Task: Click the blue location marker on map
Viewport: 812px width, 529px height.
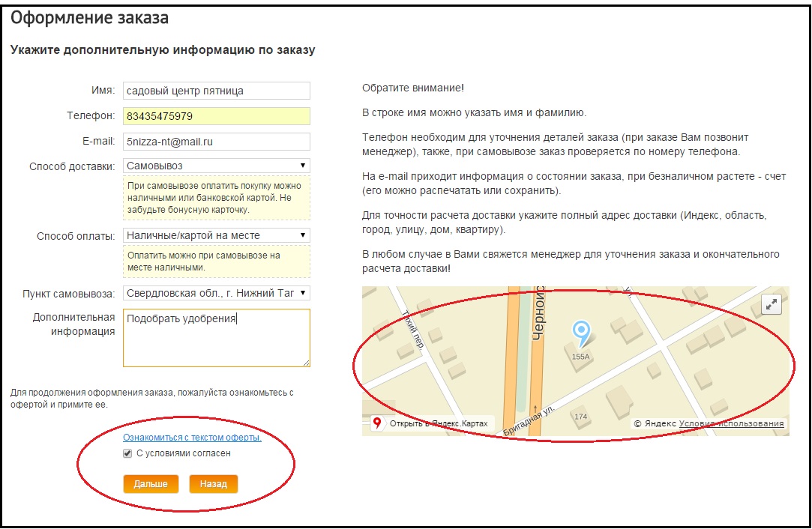Action: (581, 331)
